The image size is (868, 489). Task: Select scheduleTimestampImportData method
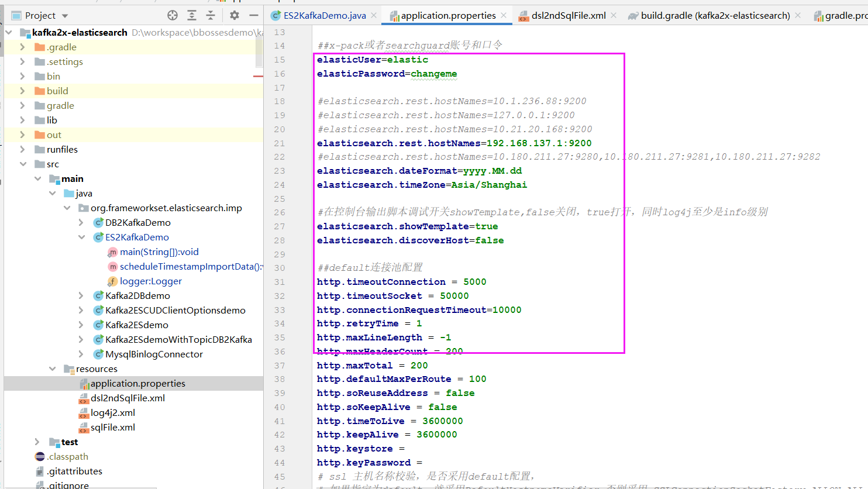coord(191,266)
